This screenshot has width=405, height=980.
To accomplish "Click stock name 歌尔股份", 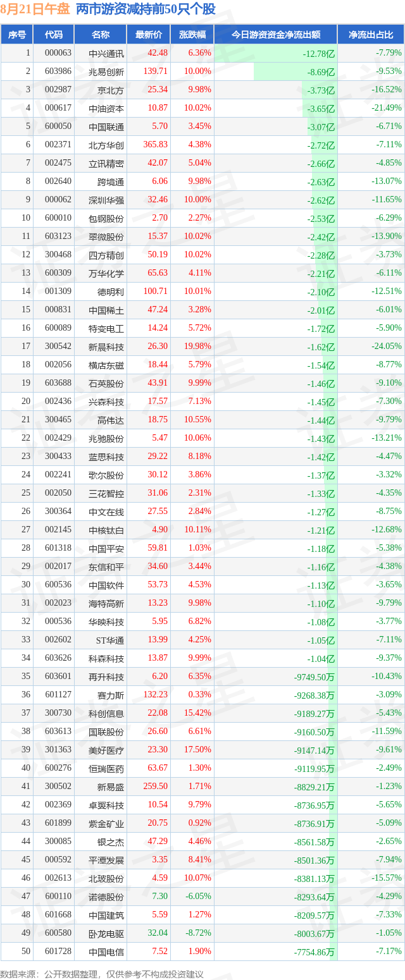I will 106,475.
